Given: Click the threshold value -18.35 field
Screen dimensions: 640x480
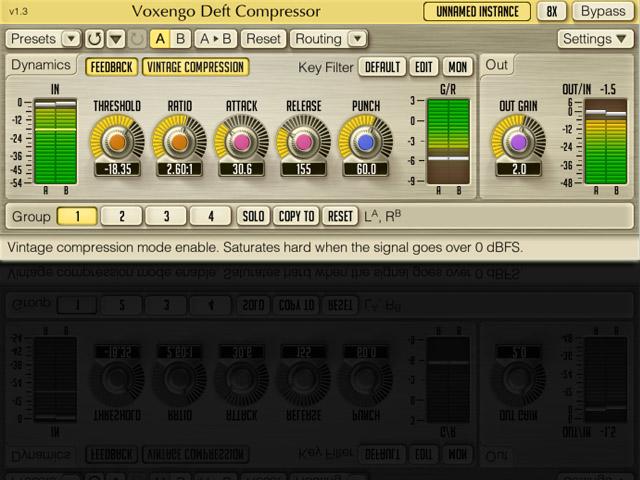Looking at the screenshot, I should point(118,169).
